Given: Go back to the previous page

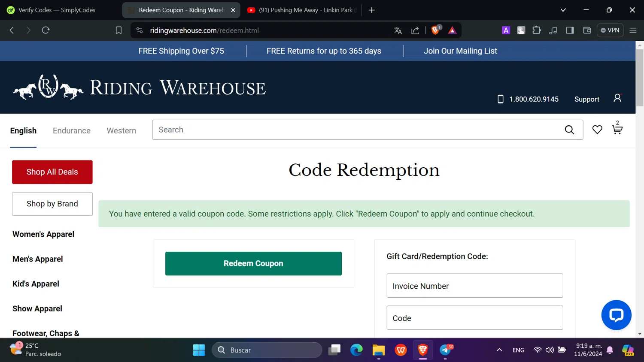Looking at the screenshot, I should (12, 30).
